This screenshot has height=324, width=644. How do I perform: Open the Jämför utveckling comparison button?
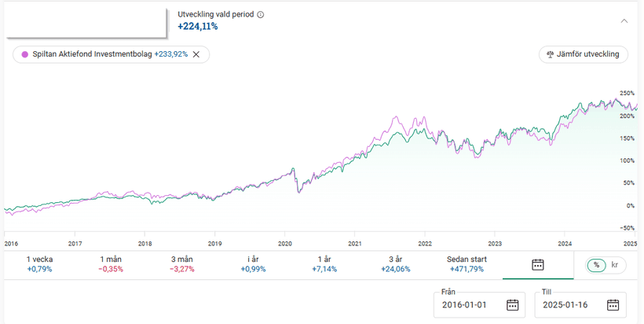pyautogui.click(x=584, y=54)
